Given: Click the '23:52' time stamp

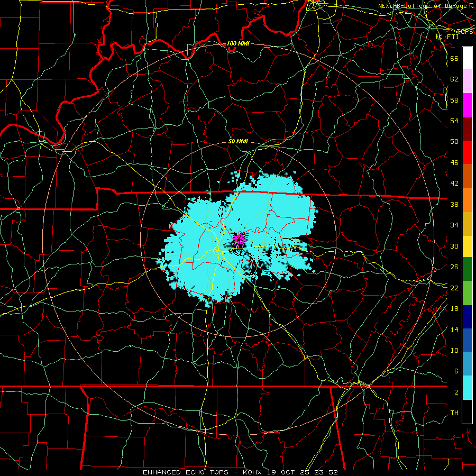Looking at the screenshot, I should [326, 472].
